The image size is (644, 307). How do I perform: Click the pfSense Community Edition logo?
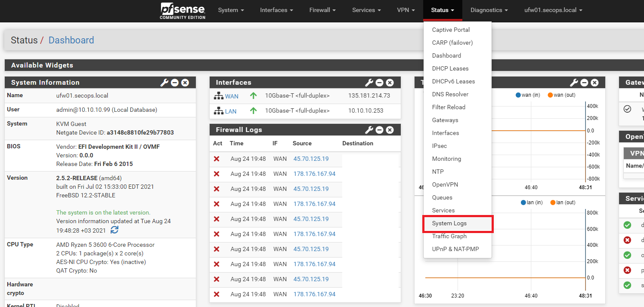click(x=182, y=11)
